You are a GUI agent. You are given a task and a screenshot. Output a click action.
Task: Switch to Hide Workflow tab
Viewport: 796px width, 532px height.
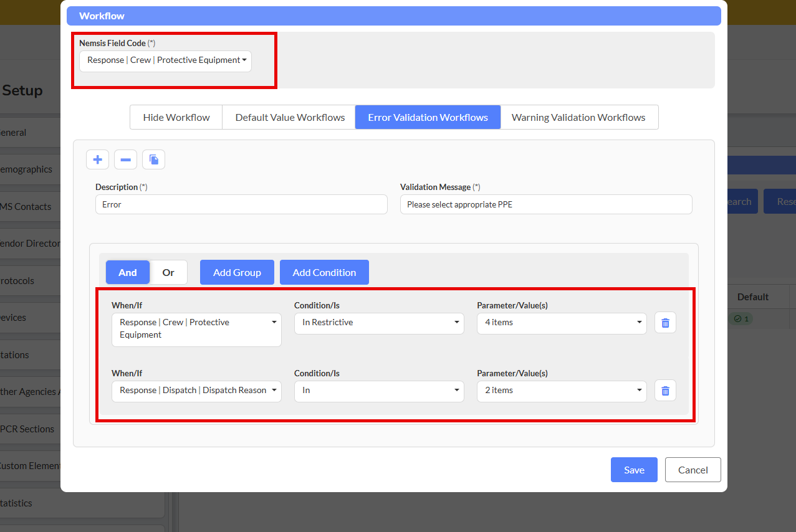(x=176, y=117)
